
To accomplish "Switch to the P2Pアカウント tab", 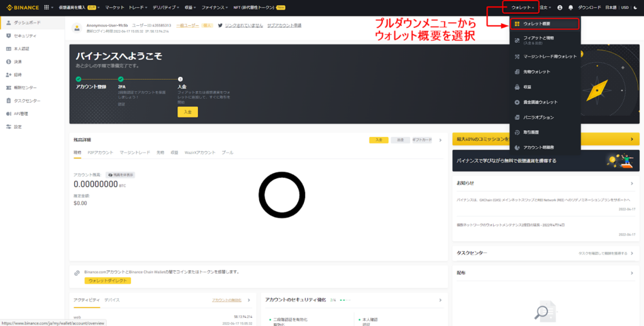I will click(x=100, y=153).
